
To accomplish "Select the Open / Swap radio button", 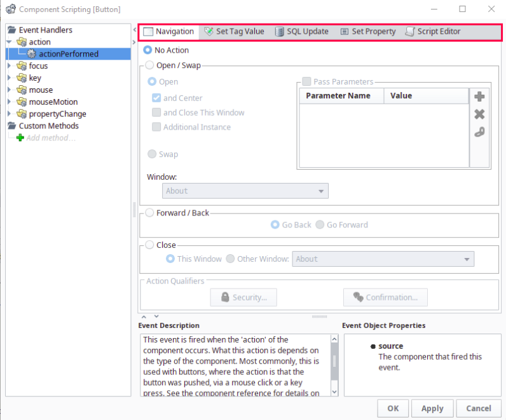I will coord(149,65).
